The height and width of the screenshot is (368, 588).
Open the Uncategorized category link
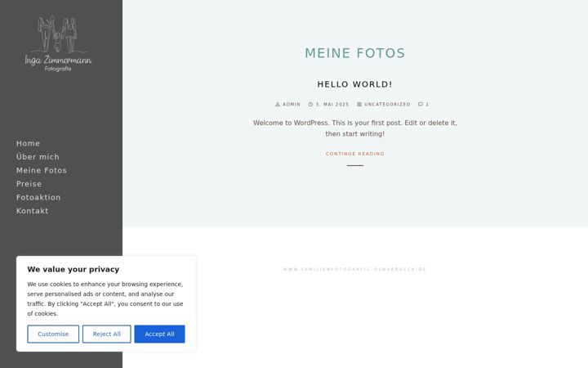click(387, 105)
